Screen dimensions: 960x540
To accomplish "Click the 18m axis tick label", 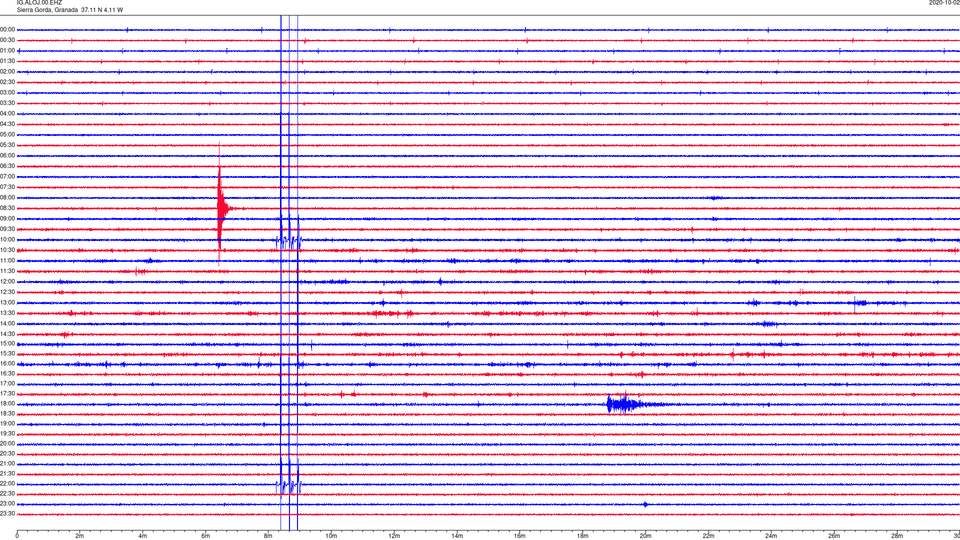I will 582,536.
